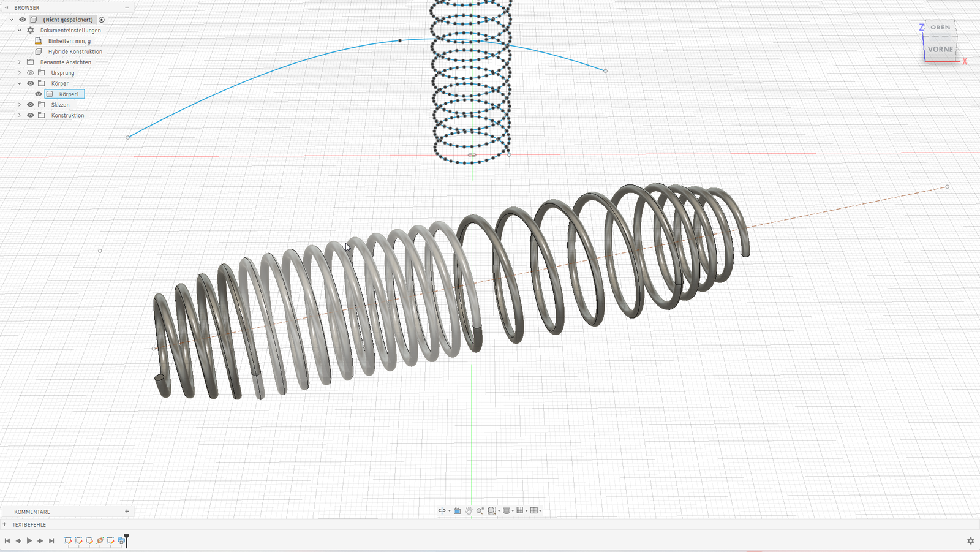Play the timeline
The width and height of the screenshot is (980, 552).
(29, 540)
